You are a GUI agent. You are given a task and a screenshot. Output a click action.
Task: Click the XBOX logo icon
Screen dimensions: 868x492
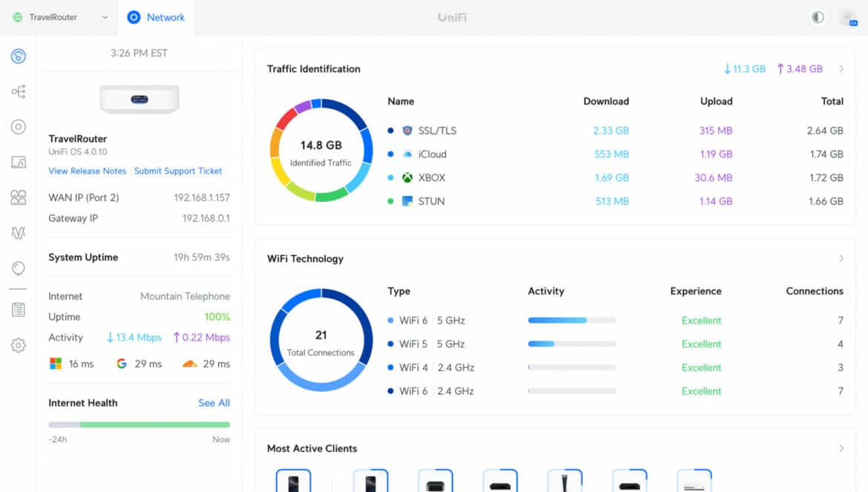(407, 177)
